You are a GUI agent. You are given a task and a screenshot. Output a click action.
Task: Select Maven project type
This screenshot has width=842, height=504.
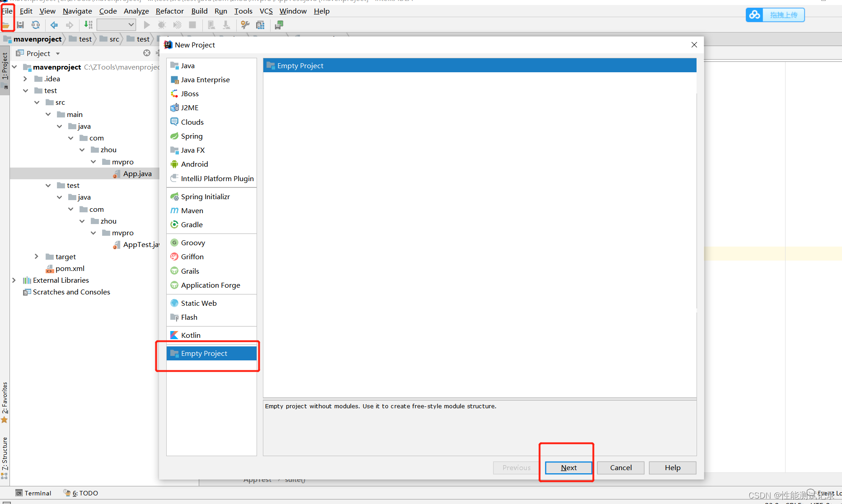[x=211, y=211]
